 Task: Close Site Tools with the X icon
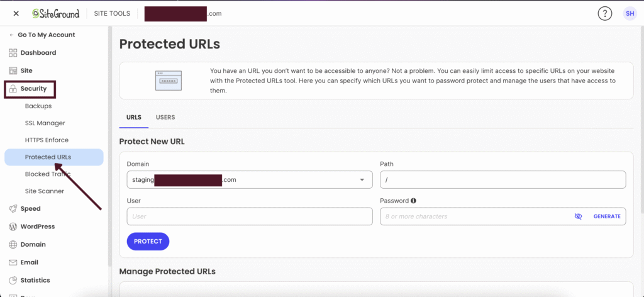click(x=16, y=13)
